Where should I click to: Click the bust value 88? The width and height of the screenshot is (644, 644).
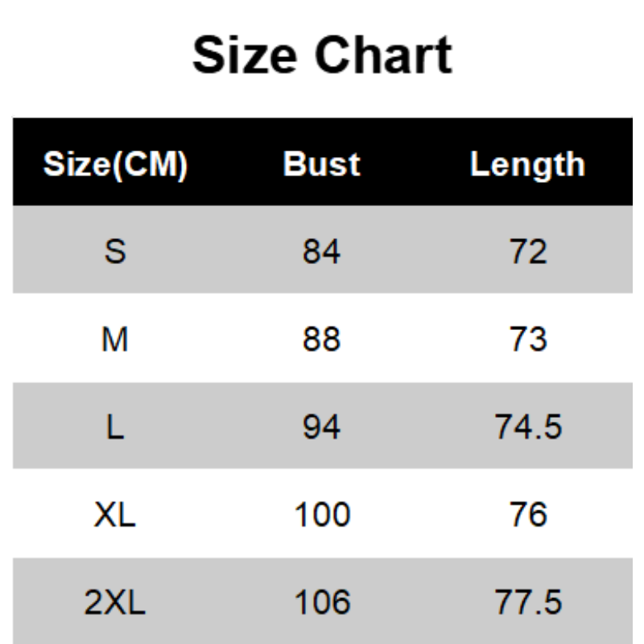pyautogui.click(x=322, y=340)
